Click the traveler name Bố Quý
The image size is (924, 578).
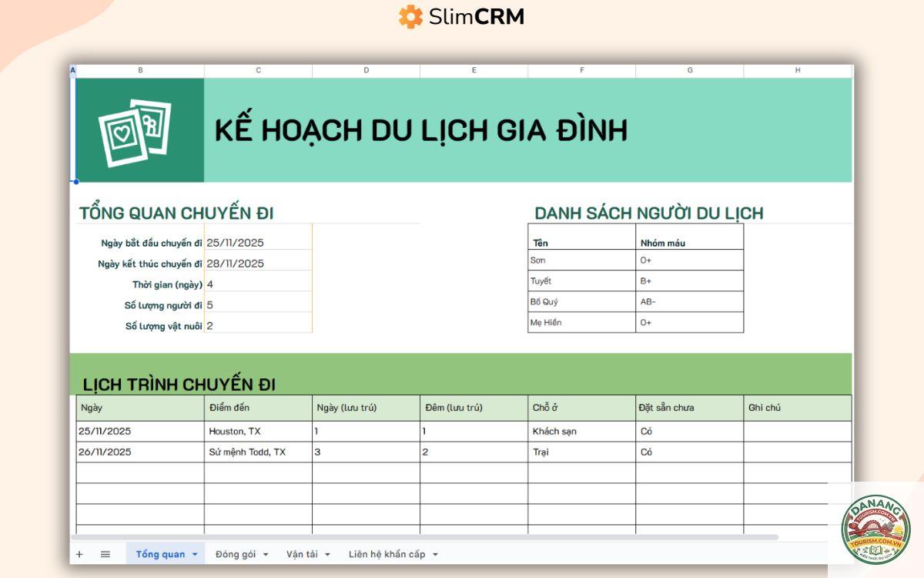(x=544, y=302)
